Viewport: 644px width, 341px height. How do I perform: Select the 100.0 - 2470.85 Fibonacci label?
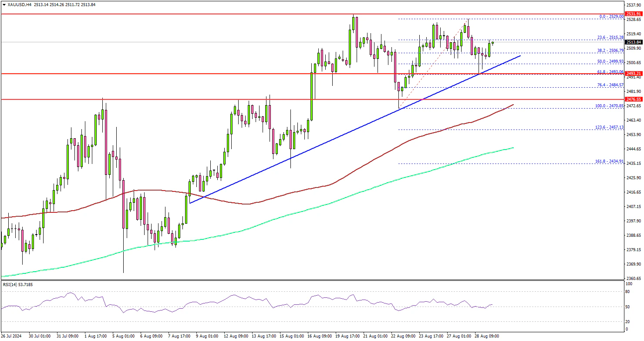[610, 106]
